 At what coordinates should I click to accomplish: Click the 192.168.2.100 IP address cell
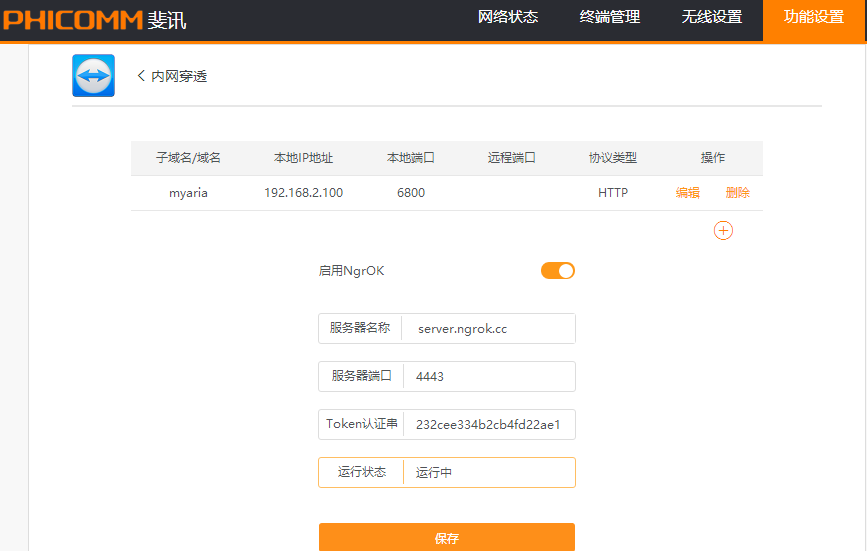(304, 193)
